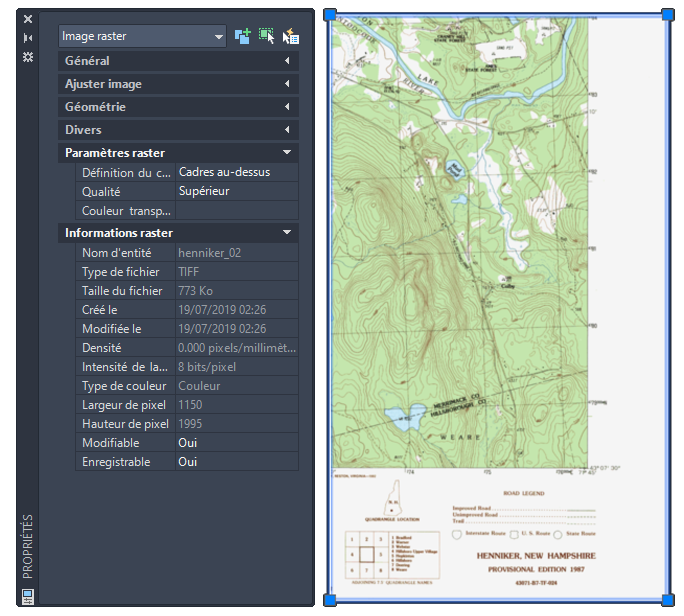Click the Hauteur de pixel value 1995

click(237, 424)
